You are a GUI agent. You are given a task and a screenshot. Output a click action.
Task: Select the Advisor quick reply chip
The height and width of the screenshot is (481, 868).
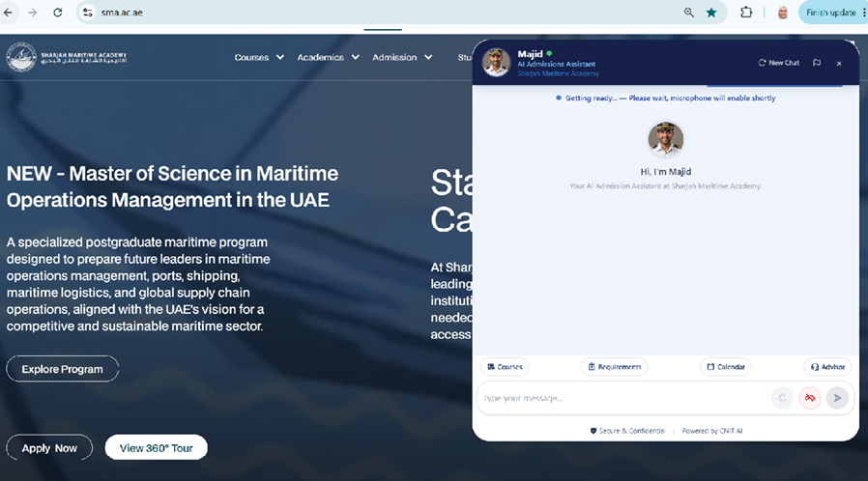[827, 367]
